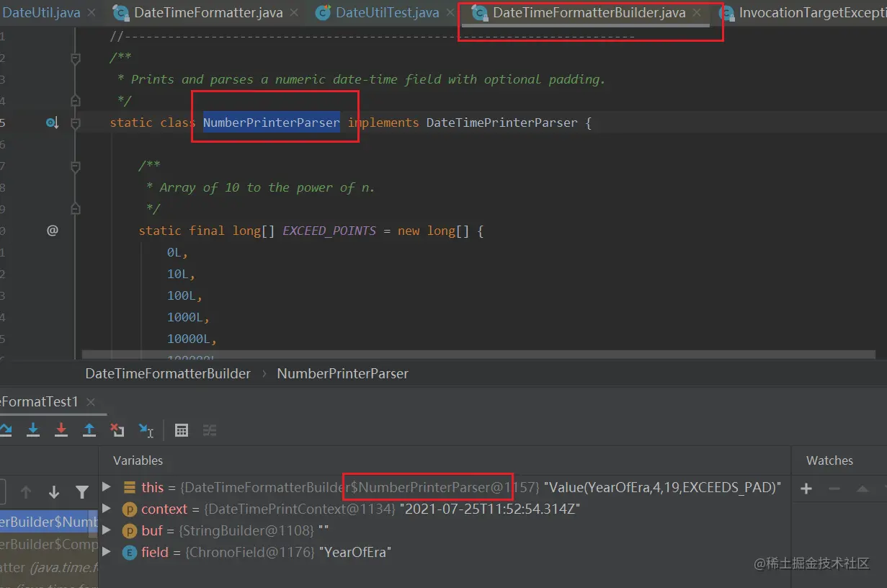Collapse javadoc fold marker at '/**' above class

click(76, 58)
